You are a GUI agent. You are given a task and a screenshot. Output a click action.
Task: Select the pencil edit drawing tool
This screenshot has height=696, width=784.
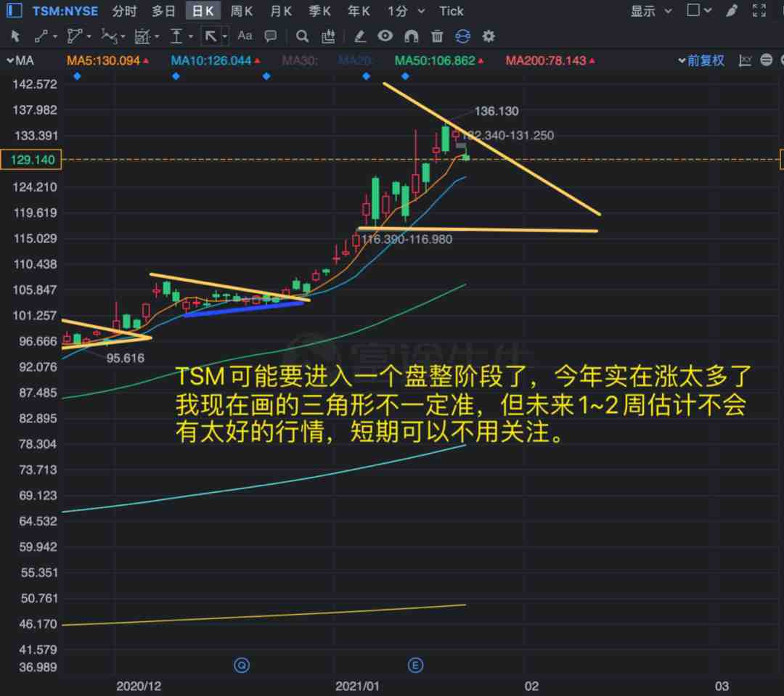(360, 36)
